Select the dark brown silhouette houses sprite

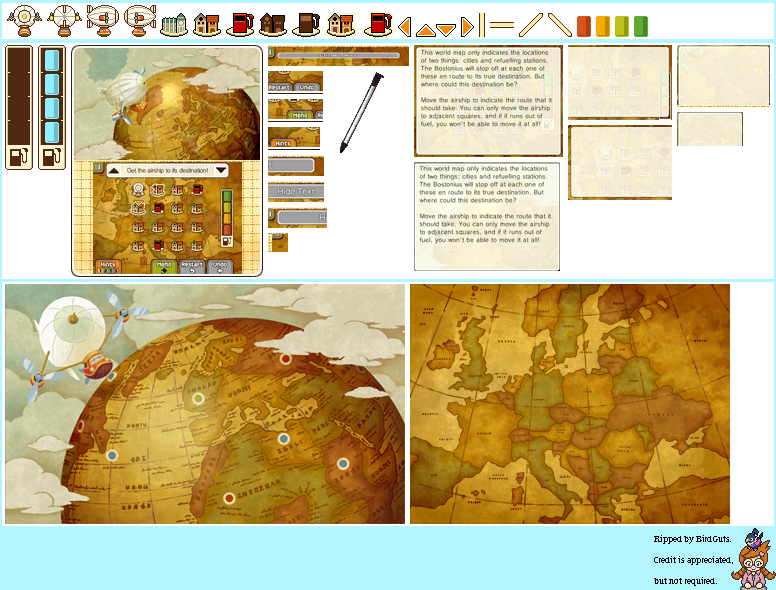pos(273,24)
